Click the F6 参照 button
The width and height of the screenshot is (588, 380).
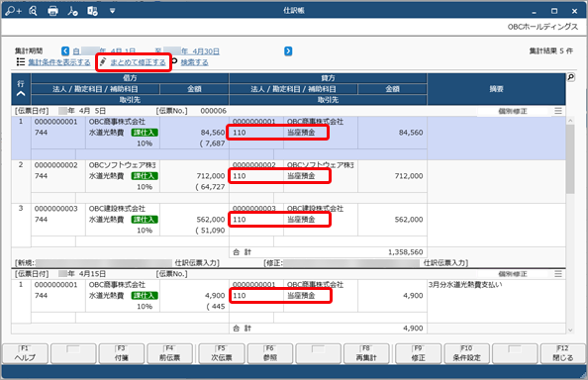point(270,353)
